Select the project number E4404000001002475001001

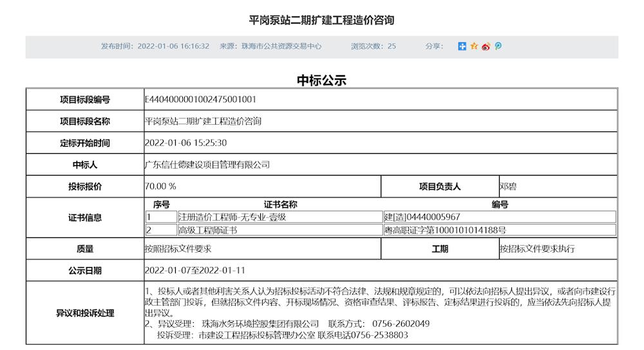[201, 100]
